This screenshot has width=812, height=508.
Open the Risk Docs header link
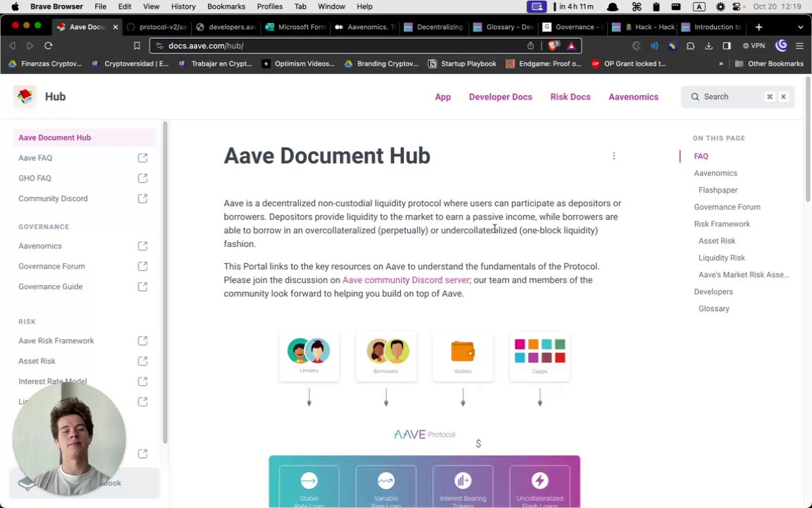point(570,97)
